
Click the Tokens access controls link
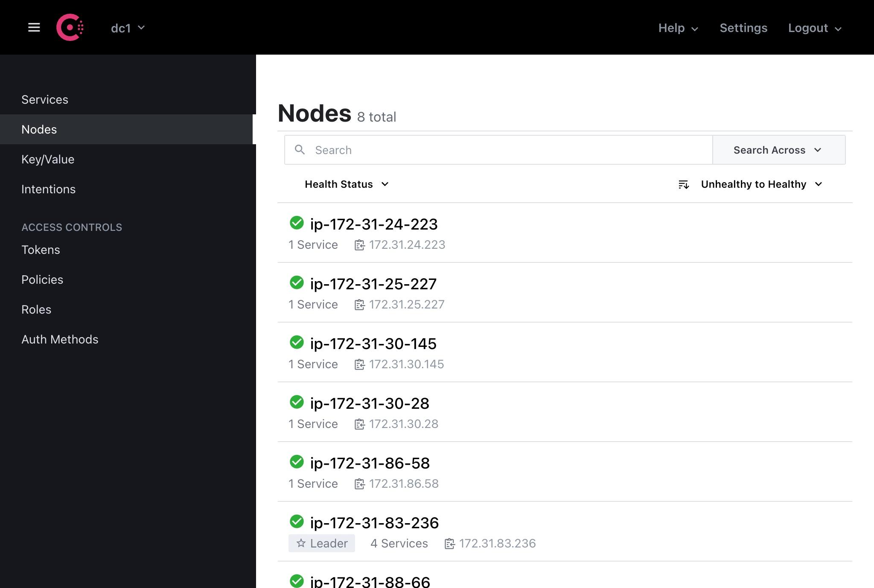tap(41, 249)
